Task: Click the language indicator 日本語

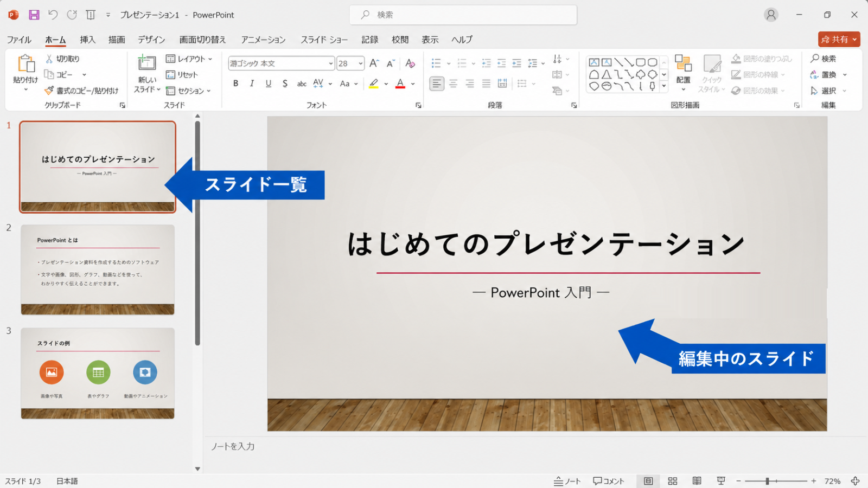Action: pyautogui.click(x=67, y=481)
